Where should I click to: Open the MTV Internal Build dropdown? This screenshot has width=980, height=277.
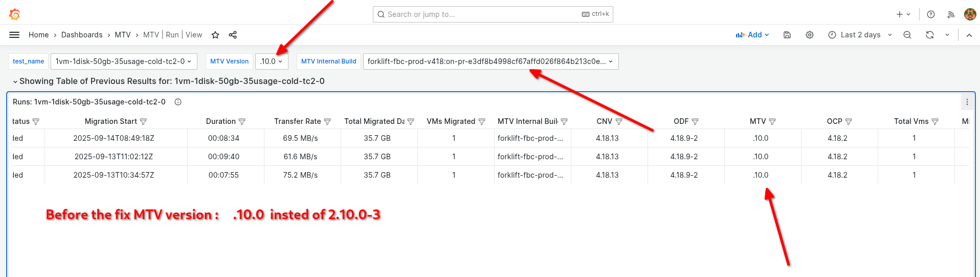(491, 61)
